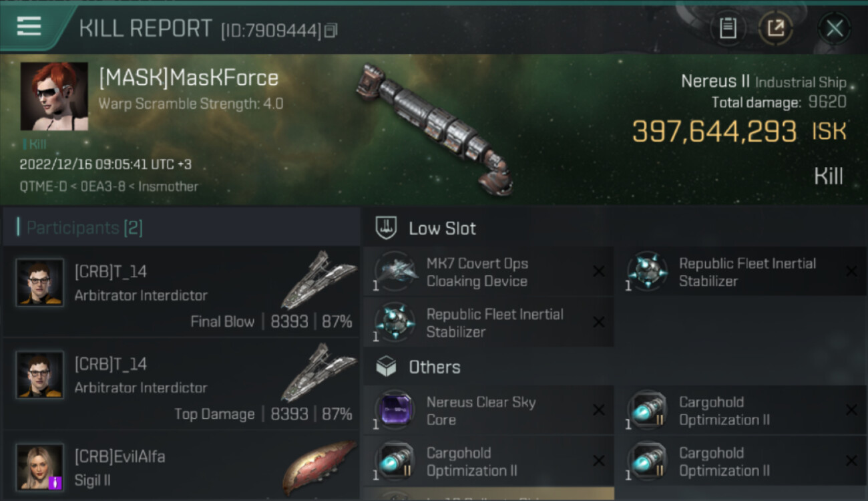Select the Participants [2] header
Screen dimensions: 868x501
point(84,228)
